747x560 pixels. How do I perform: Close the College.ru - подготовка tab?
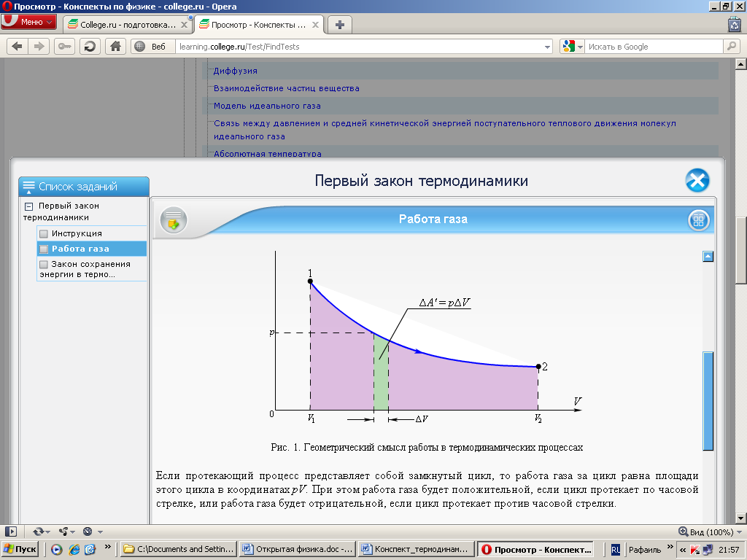click(184, 25)
